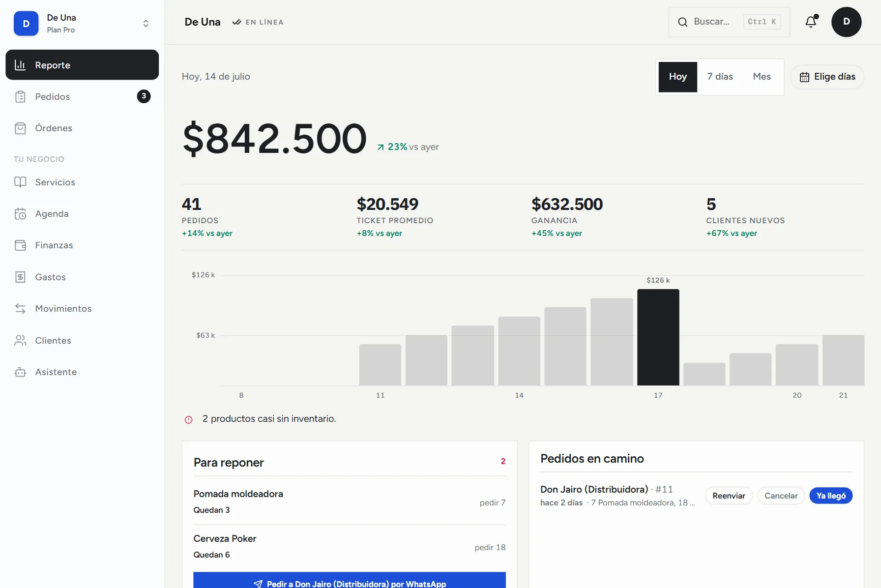
Task: Open notifications bell
Action: pyautogui.click(x=811, y=22)
